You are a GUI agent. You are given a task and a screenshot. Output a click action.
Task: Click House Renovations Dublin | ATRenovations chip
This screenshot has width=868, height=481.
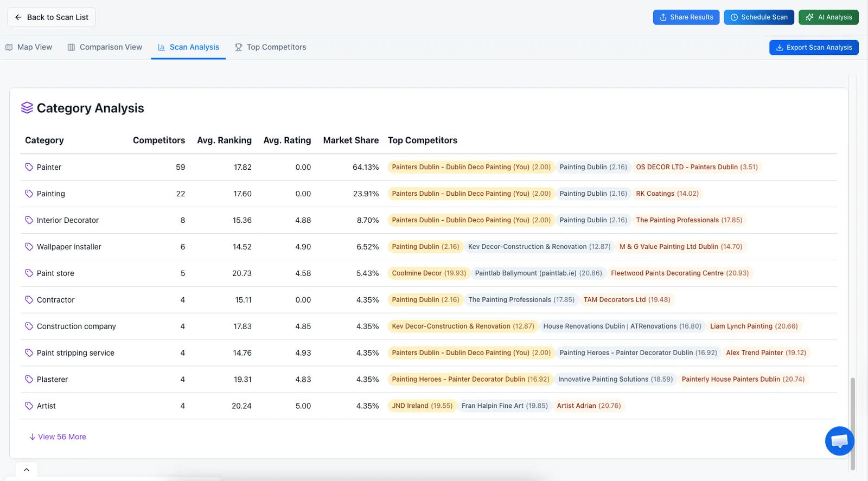[x=622, y=326]
